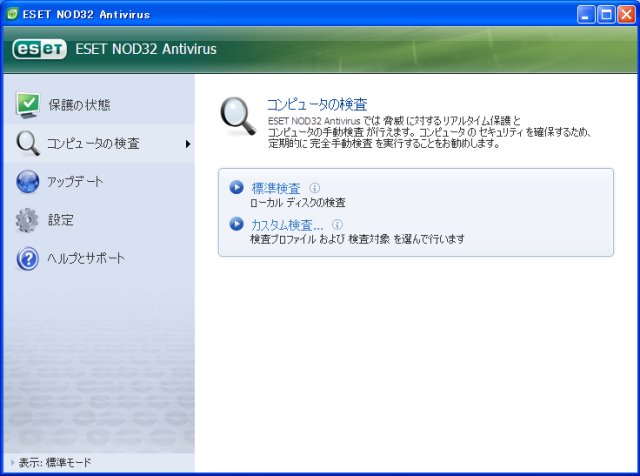Click the blue play icon beside カスタム検査
Viewport: 640px width, 476px height.
pyautogui.click(x=236, y=224)
